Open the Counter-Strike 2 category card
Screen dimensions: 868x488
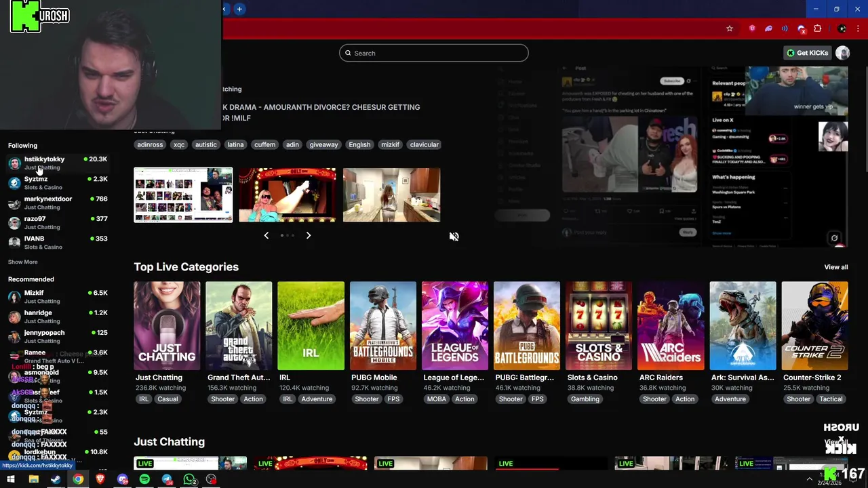point(814,326)
